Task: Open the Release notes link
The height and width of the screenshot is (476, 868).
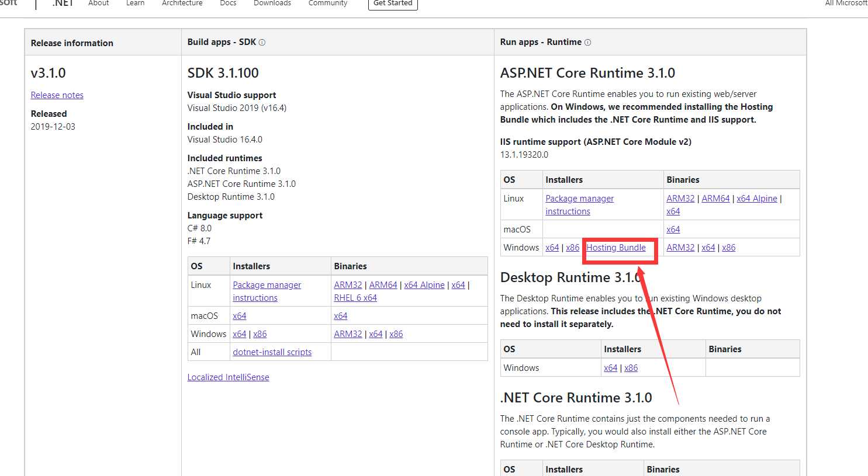Action: pos(57,95)
